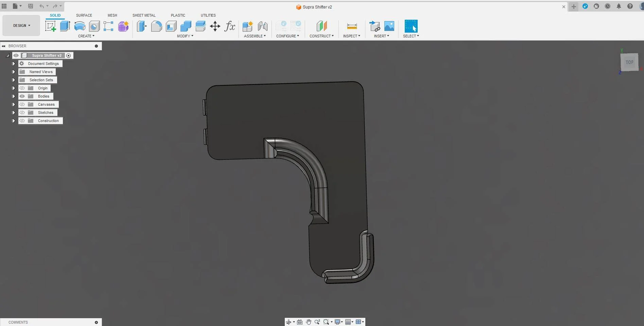Open the Notifications bell
Image resolution: width=644 pixels, height=326 pixels.
pyautogui.click(x=619, y=6)
